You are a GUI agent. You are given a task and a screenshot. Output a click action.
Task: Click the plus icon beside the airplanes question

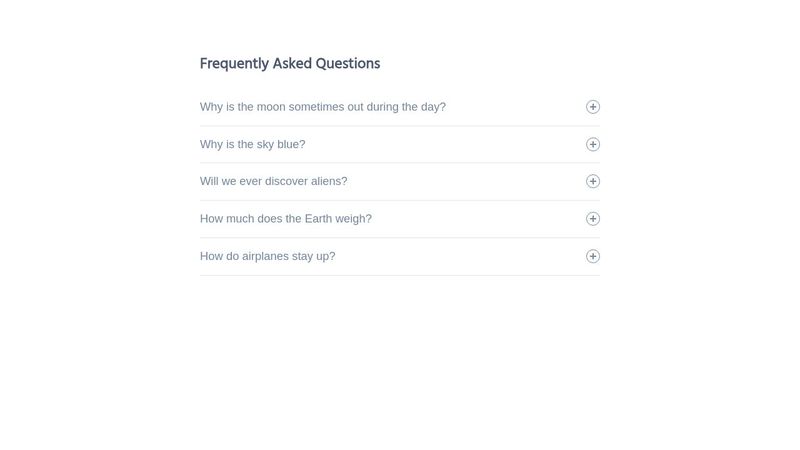(x=592, y=256)
